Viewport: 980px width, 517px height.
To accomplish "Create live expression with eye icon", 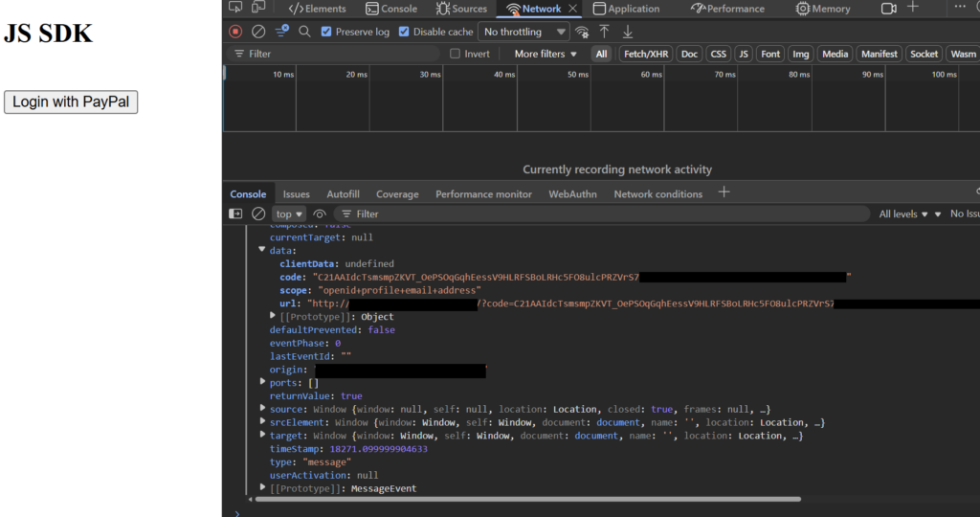I will click(x=320, y=214).
